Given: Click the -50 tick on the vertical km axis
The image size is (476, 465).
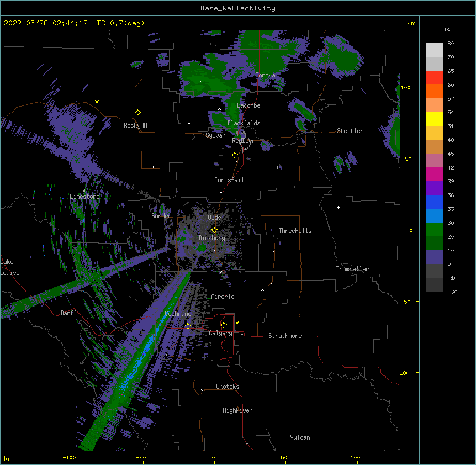Looking at the screenshot, I should point(405,302).
